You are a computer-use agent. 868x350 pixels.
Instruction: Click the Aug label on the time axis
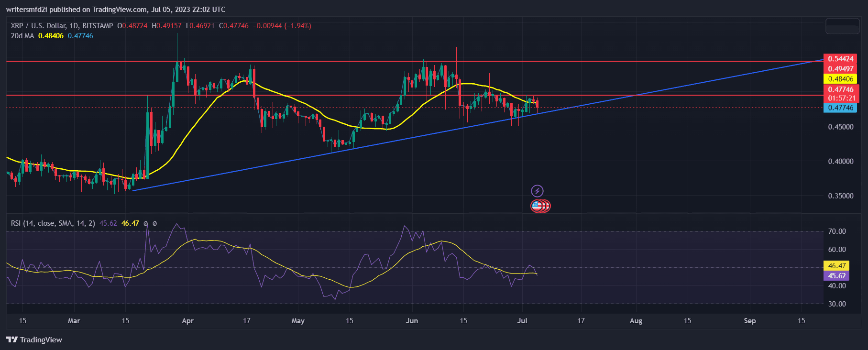(x=636, y=321)
